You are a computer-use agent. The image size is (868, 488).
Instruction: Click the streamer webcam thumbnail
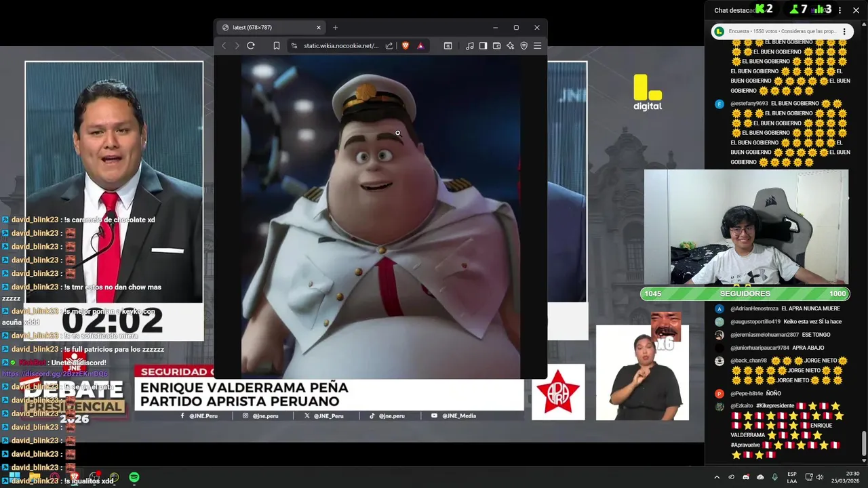coord(746,227)
